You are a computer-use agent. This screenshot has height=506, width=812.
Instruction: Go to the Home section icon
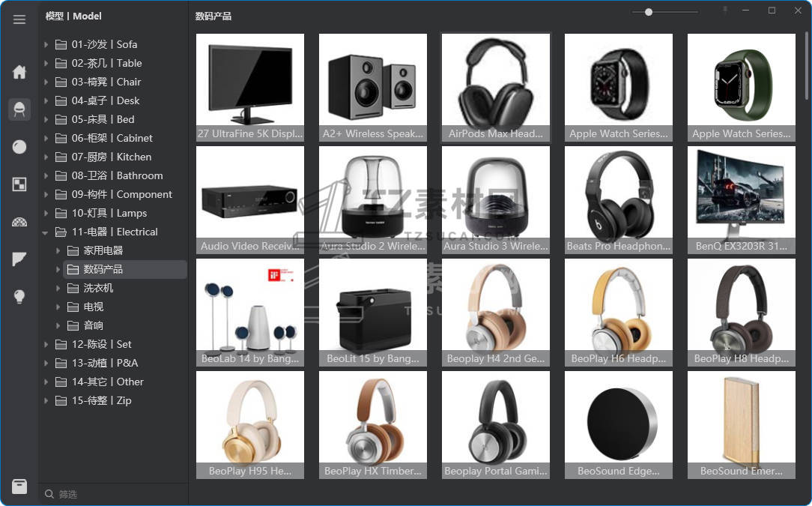(19, 72)
